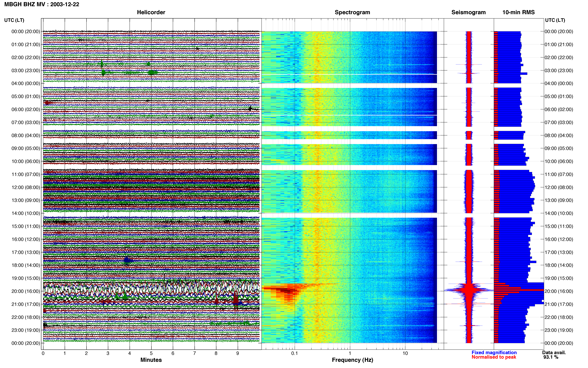Click the 'UTC (LT)' label beside the 10-min RMS panel
The height and width of the screenshot is (368, 588).
pos(555,20)
